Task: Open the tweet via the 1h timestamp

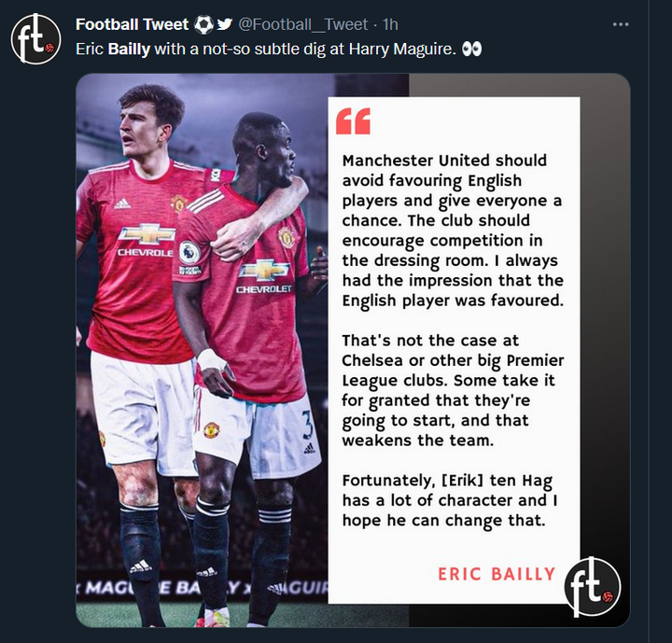Action: click(390, 24)
